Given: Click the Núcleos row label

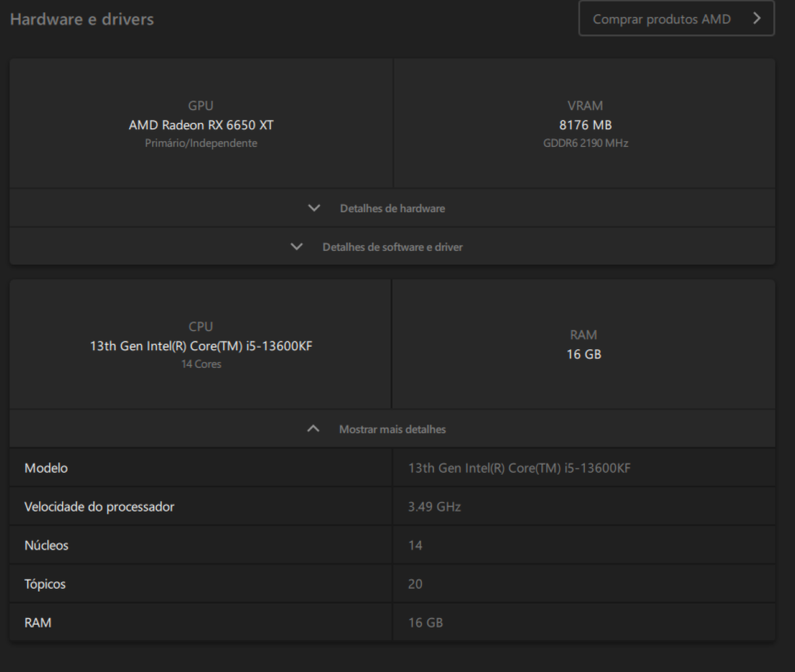Looking at the screenshot, I should click(46, 545).
